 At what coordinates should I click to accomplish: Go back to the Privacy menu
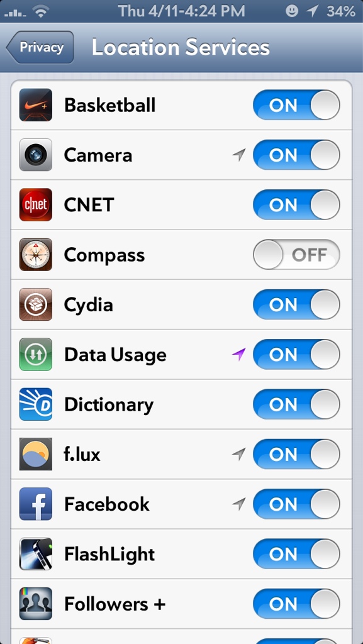pyautogui.click(x=40, y=47)
